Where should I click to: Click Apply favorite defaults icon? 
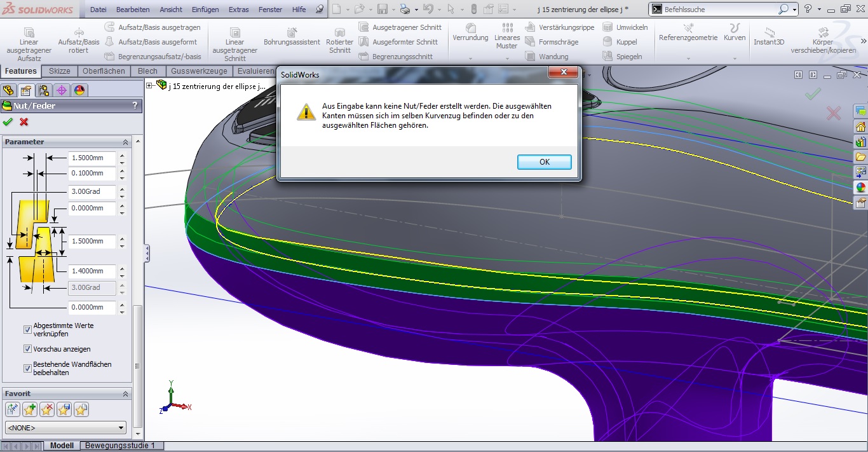[13, 409]
